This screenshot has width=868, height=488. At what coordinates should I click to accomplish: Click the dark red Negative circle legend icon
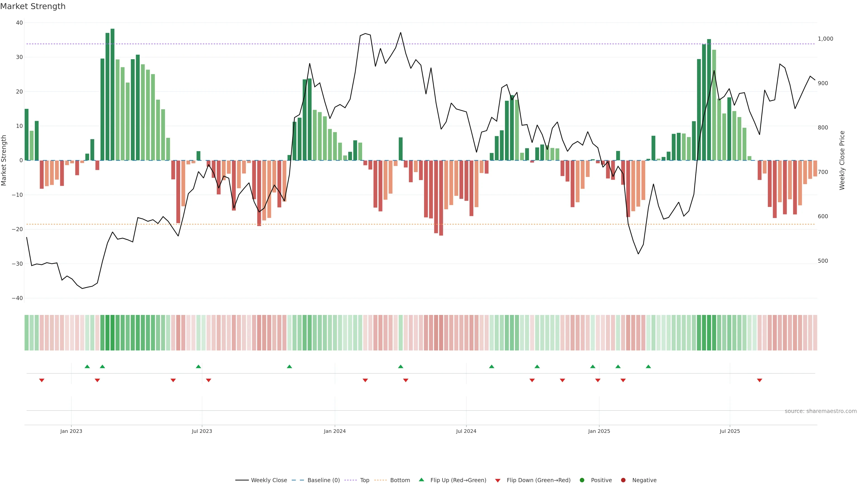[x=623, y=480]
